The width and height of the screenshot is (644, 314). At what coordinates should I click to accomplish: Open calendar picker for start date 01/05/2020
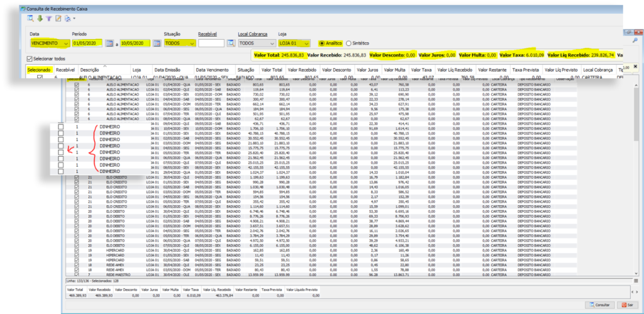click(109, 43)
